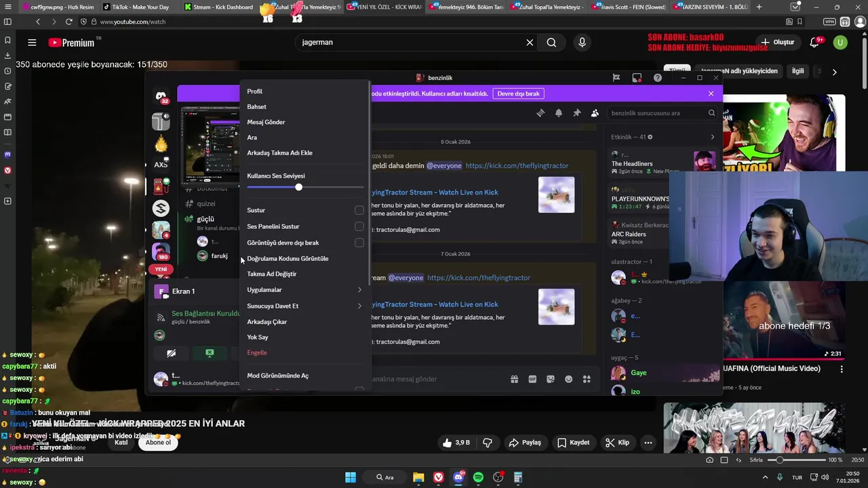The image size is (868, 488).
Task: Select the gas pump benzinlik server icon
Action: click(x=161, y=186)
